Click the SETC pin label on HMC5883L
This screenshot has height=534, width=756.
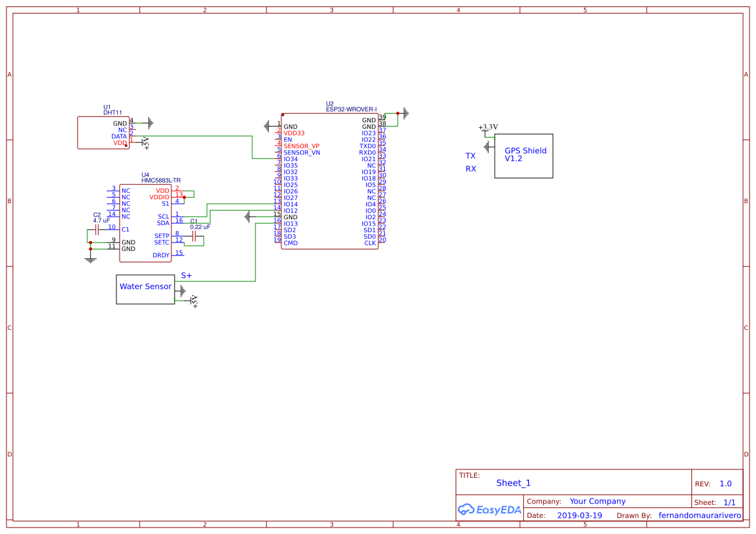pyautogui.click(x=162, y=242)
